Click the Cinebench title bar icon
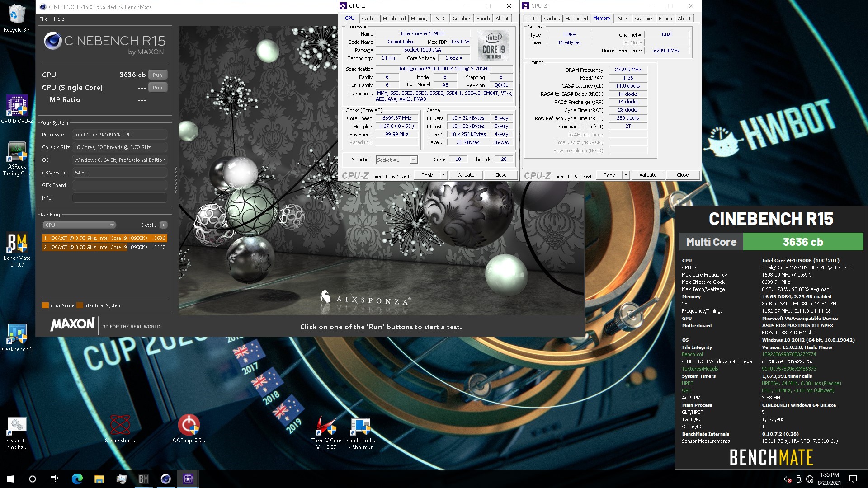 tap(43, 7)
